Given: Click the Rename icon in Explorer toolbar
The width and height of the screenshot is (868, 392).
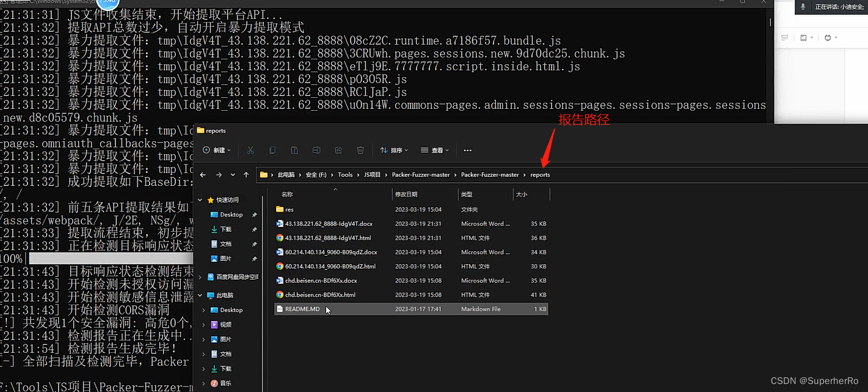Looking at the screenshot, I should coord(316,150).
